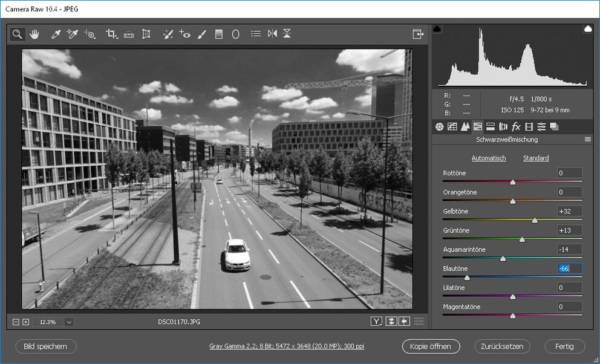600x364 pixels.
Task: Switch to the Split Toning tab
Action: (x=490, y=126)
